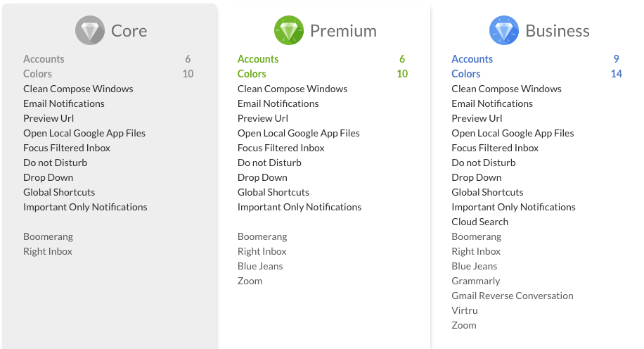The width and height of the screenshot is (644, 349).
Task: Select the Core plan heading
Action: pyautogui.click(x=129, y=31)
